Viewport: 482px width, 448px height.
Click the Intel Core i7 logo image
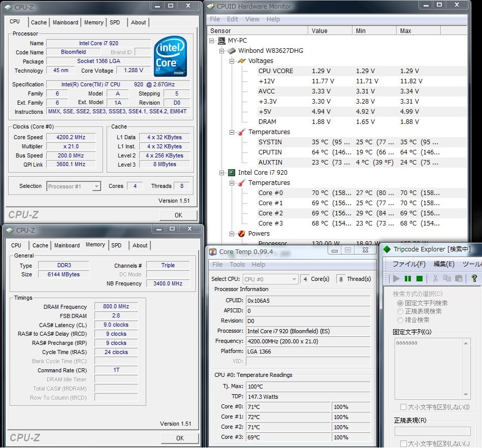(170, 56)
